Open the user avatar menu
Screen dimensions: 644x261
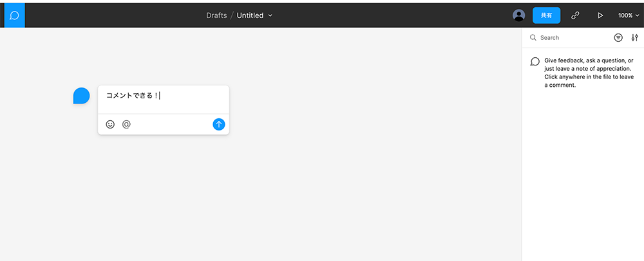coord(518,15)
